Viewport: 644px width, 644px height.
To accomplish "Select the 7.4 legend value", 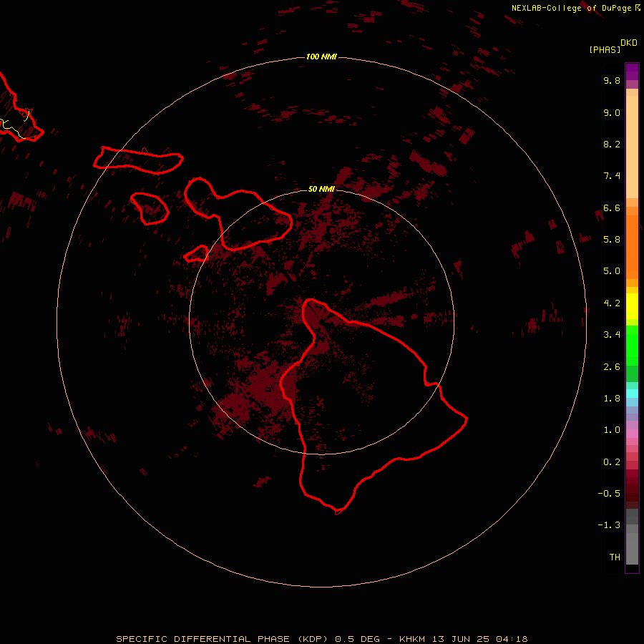I will pos(612,176).
